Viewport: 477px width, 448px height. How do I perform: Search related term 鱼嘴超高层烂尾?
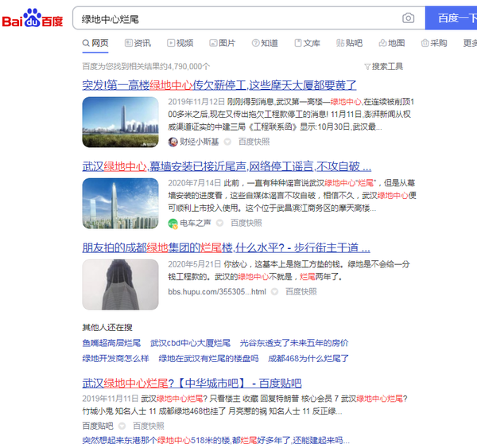point(111,343)
